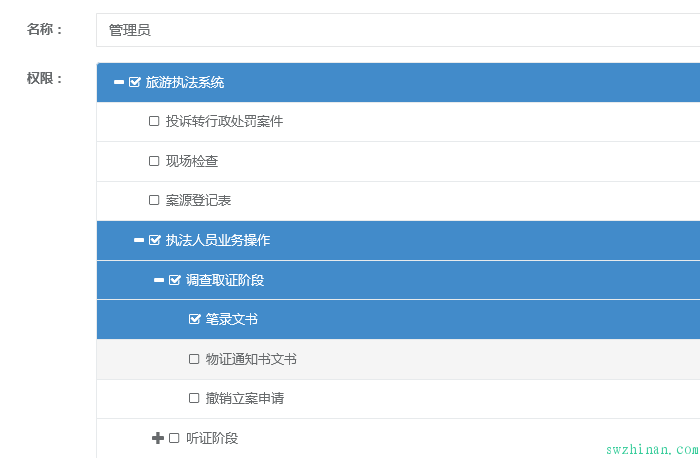Image resolution: width=700 pixels, height=458 pixels.
Task: Collapse 调查取证阶段 using the minus icon
Action: pyautogui.click(x=159, y=280)
